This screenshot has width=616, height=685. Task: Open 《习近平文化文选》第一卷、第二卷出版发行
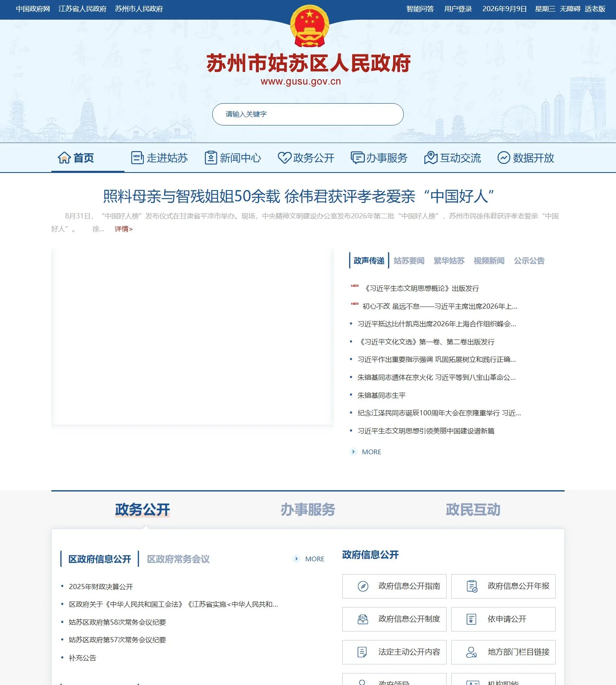click(x=426, y=342)
